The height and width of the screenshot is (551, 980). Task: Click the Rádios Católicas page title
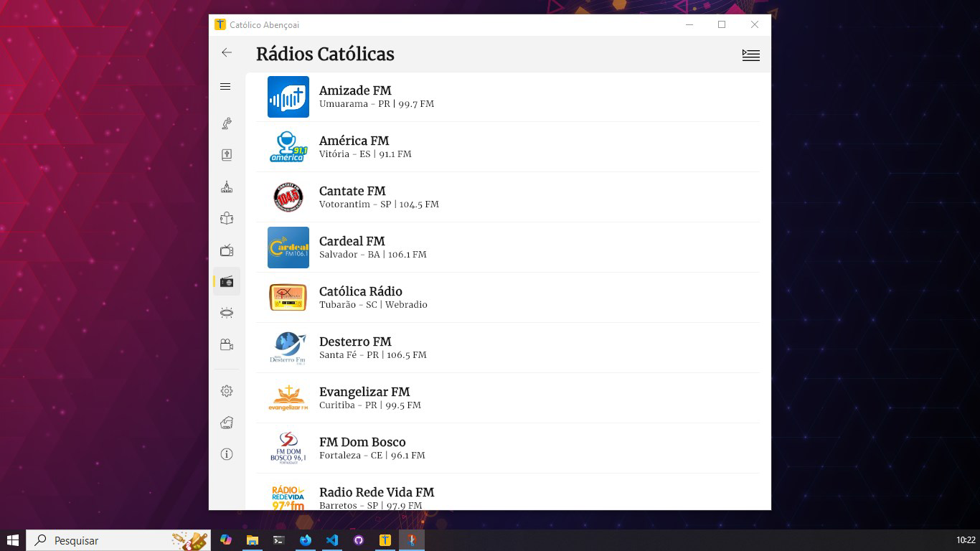325,55
